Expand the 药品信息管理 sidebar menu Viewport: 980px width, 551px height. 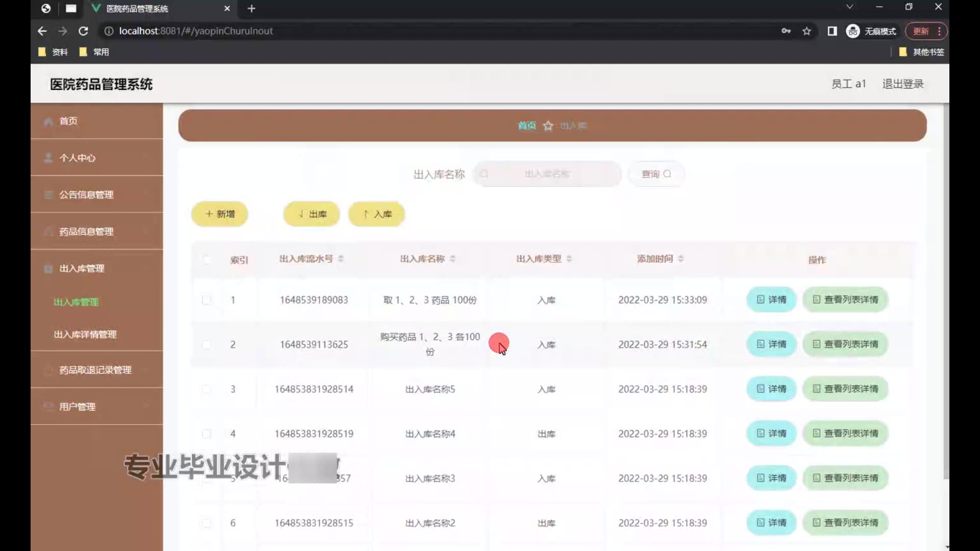point(86,232)
